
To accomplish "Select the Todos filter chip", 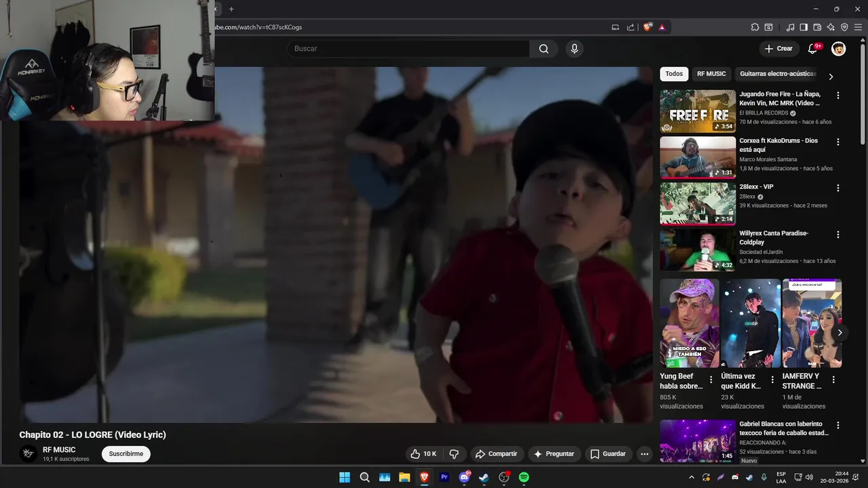I will tap(674, 74).
